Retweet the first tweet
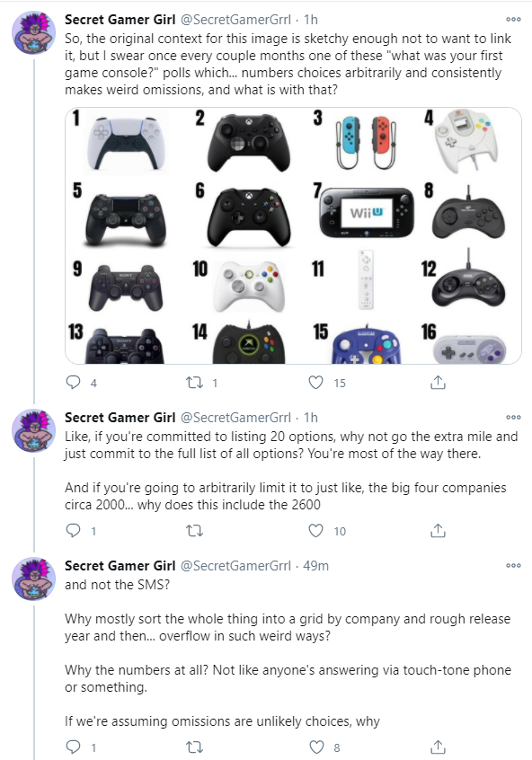The height and width of the screenshot is (760, 532). [196, 382]
